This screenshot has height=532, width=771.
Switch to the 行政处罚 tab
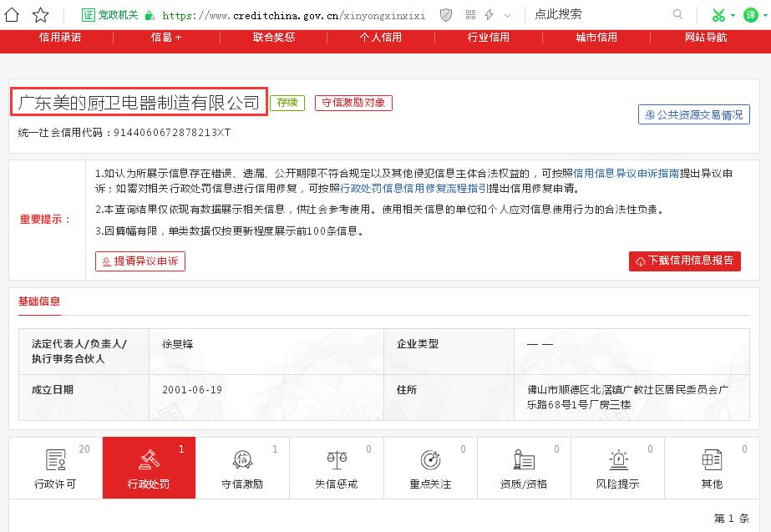(149, 468)
